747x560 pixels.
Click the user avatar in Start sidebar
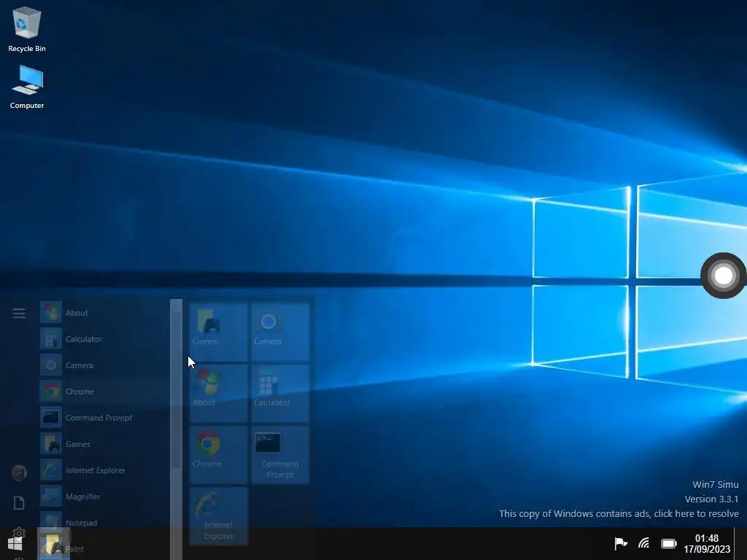point(19,472)
